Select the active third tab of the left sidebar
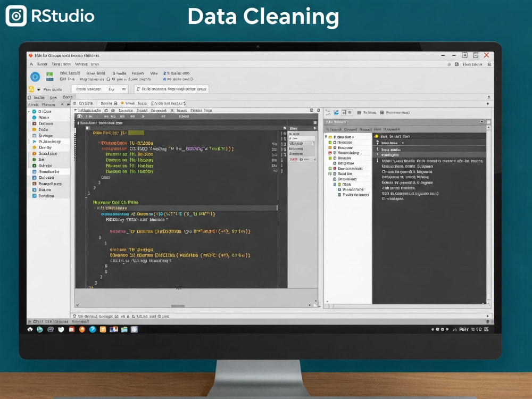 click(67, 97)
